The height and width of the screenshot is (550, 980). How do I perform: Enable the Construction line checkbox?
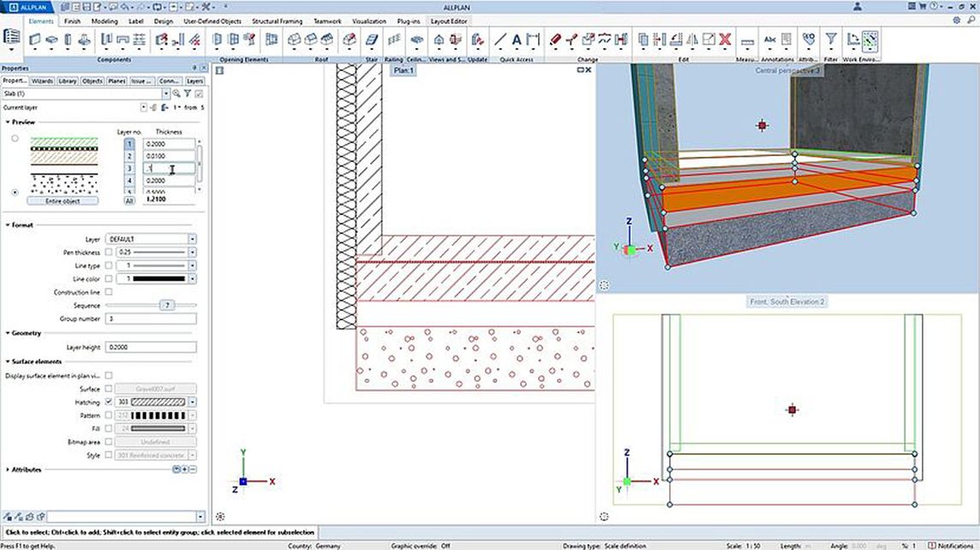point(108,292)
